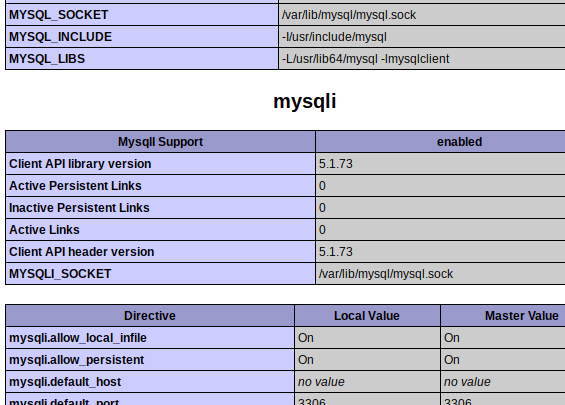Click the MysqlI Support table header
565x405 pixels.
160,142
